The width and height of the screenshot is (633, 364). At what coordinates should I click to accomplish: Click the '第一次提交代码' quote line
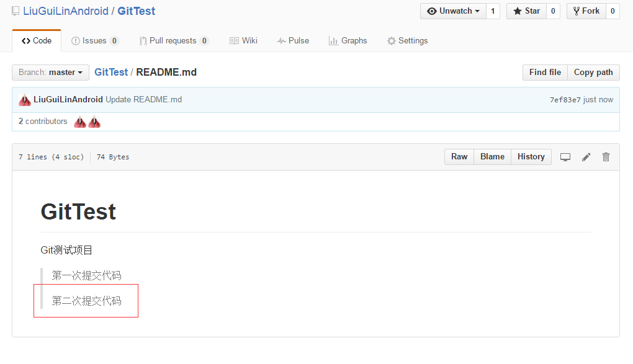click(x=86, y=275)
